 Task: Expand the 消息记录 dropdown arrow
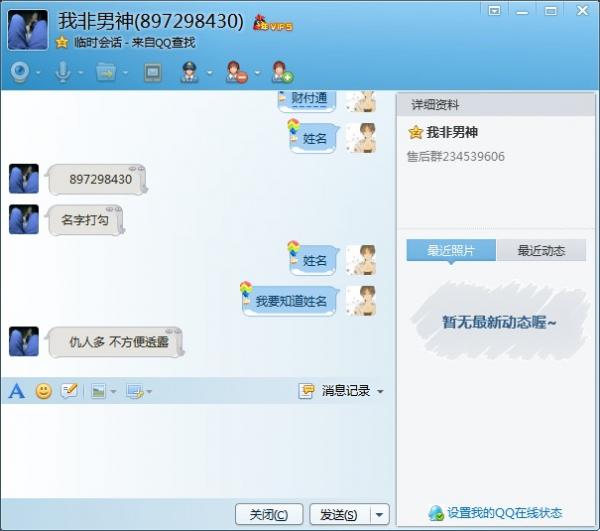[380, 391]
